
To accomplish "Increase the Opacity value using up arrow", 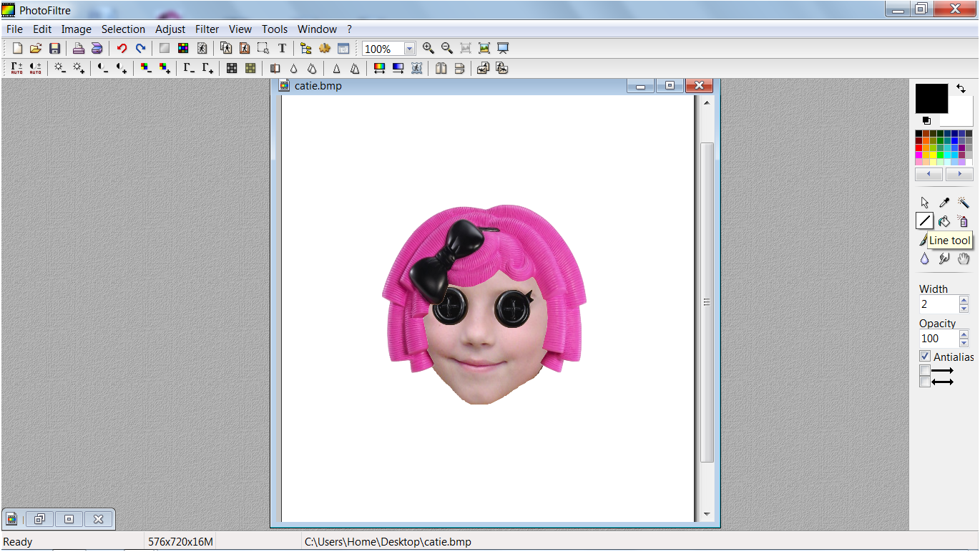I will (964, 334).
